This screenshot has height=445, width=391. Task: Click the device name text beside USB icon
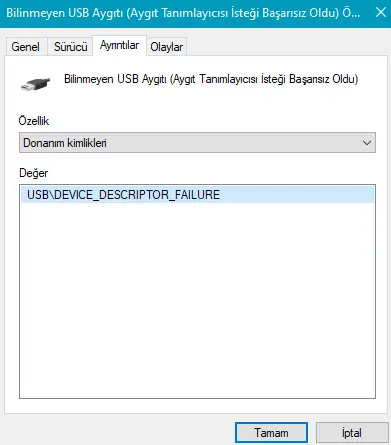(211, 79)
